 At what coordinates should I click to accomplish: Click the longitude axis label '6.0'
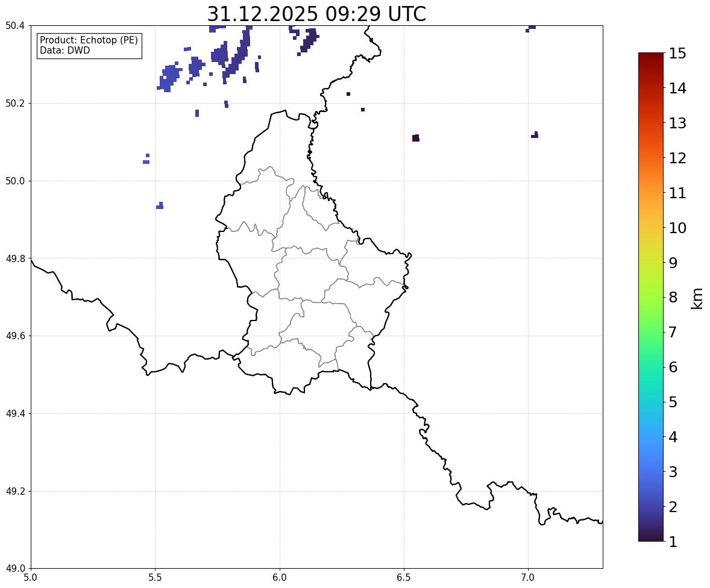pos(280,578)
